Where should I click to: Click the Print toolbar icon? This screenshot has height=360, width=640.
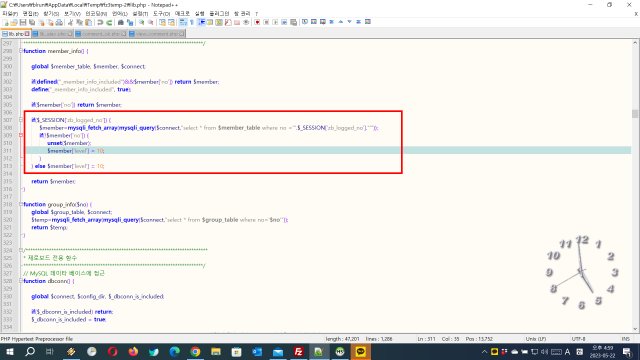tap(59, 22)
